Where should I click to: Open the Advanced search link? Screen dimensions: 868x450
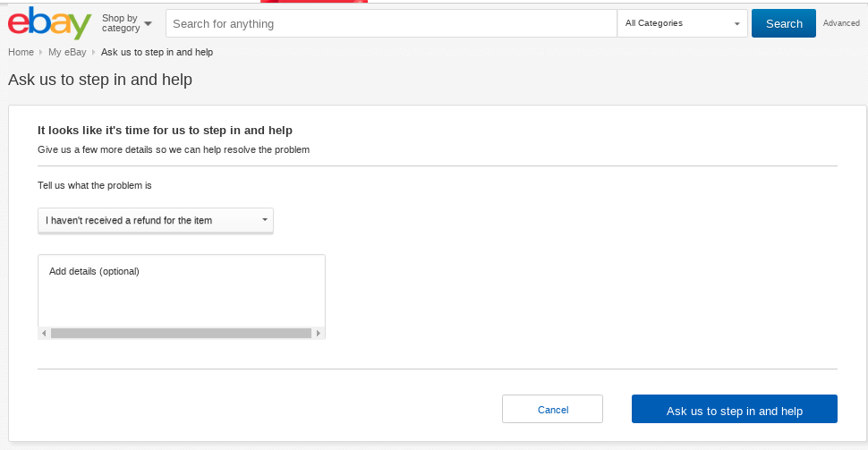[x=841, y=23]
